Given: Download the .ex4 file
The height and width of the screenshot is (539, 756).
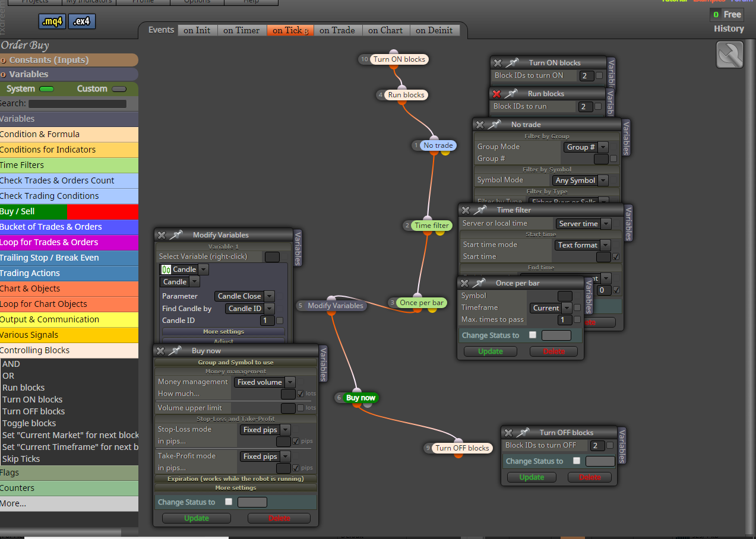Looking at the screenshot, I should [82, 22].
